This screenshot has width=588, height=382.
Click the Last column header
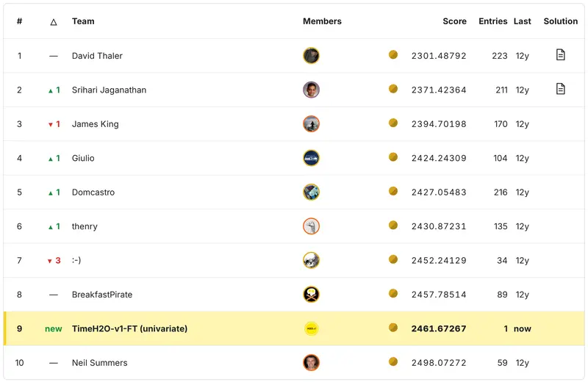[522, 21]
